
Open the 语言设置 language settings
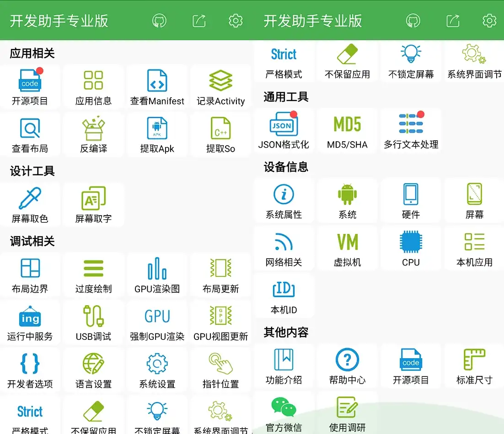tap(94, 370)
